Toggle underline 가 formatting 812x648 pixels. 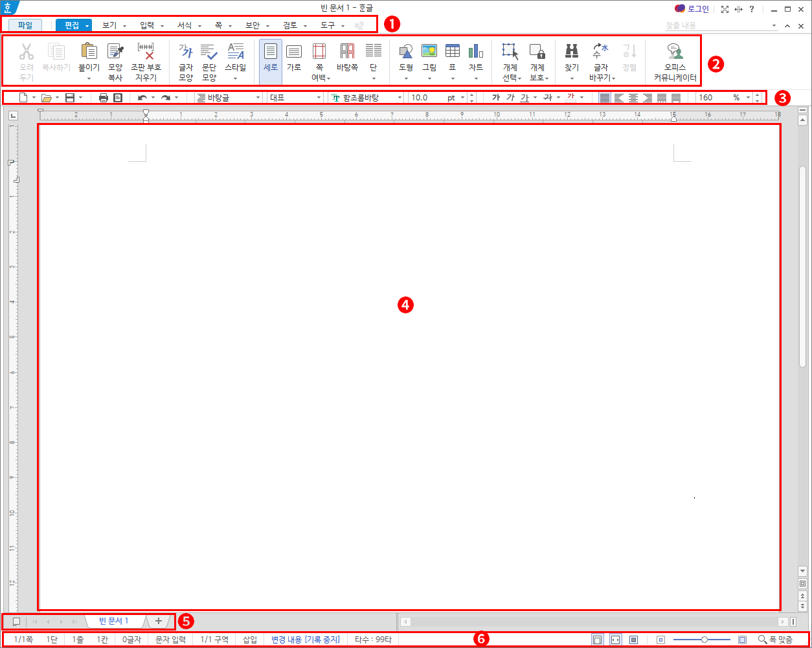524,98
